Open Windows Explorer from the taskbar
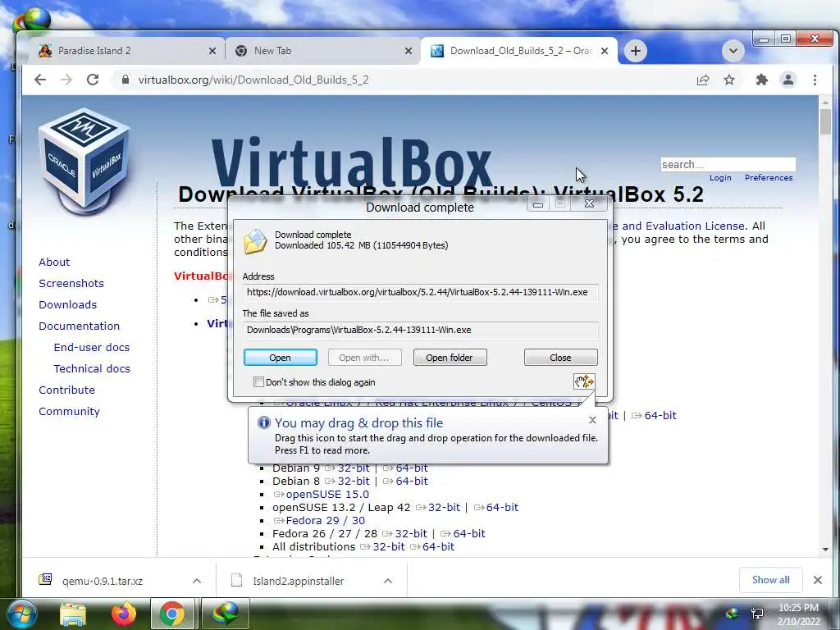The width and height of the screenshot is (840, 630). (73, 615)
